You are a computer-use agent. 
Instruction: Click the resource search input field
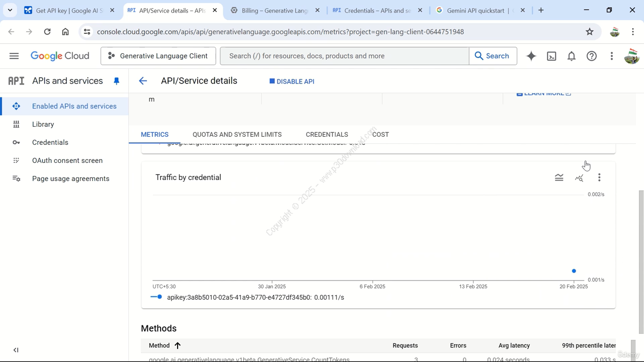click(345, 56)
